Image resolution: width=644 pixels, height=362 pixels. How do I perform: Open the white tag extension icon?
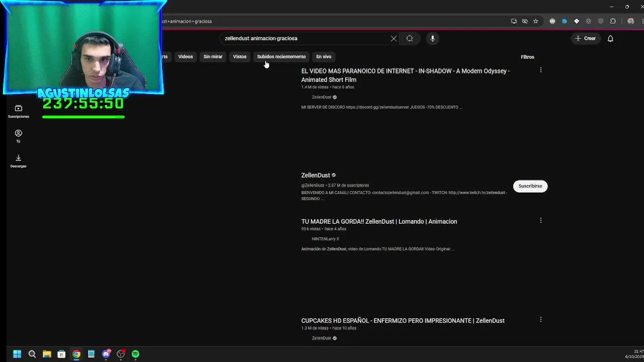[x=577, y=21]
